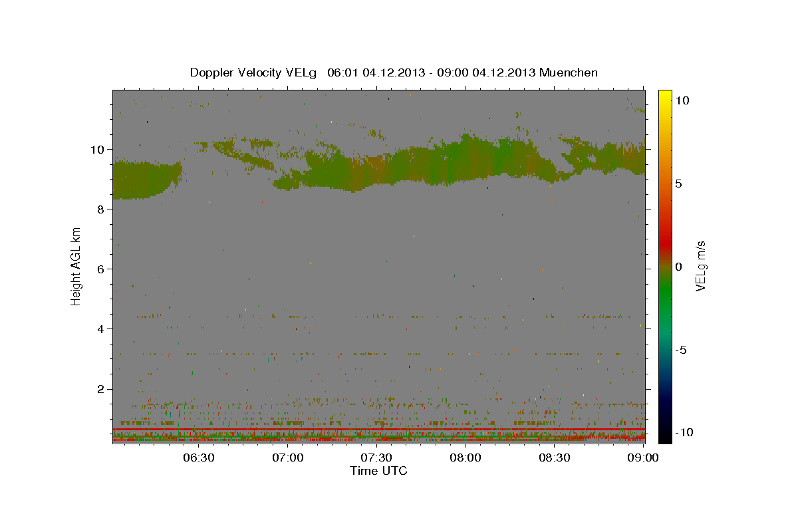The image size is (798, 532).
Task: Click the colorbar value 10 label
Action: [x=682, y=100]
